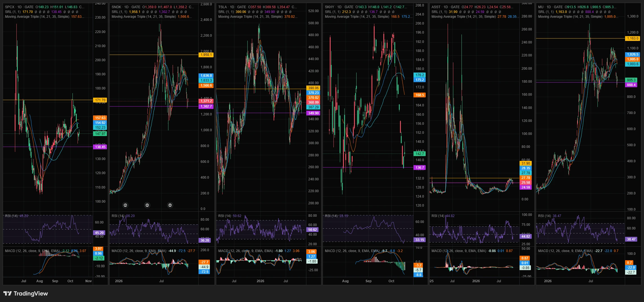Select the ASST · 1D · GATE chart title
The height and width of the screenshot is (302, 644).
[446, 7]
